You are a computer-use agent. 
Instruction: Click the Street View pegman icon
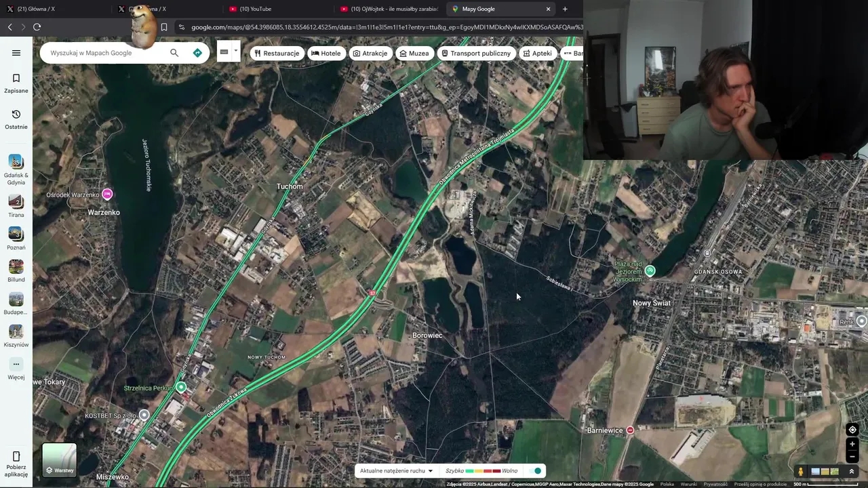point(801,472)
